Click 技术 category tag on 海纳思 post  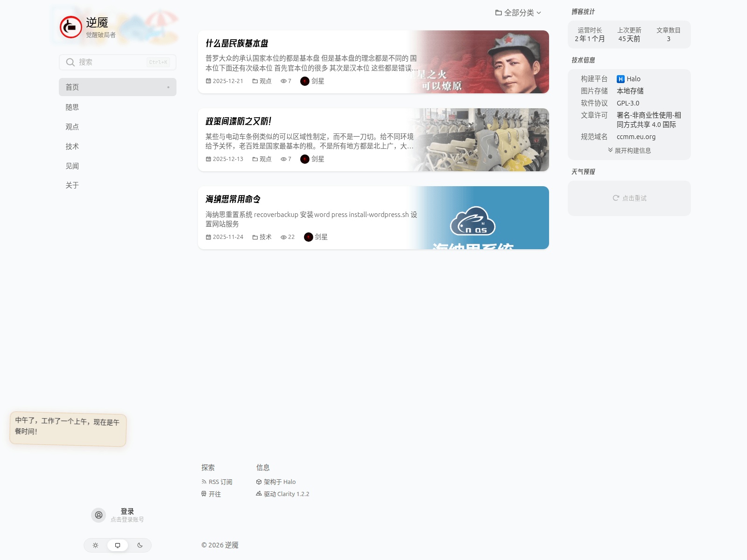click(262, 237)
